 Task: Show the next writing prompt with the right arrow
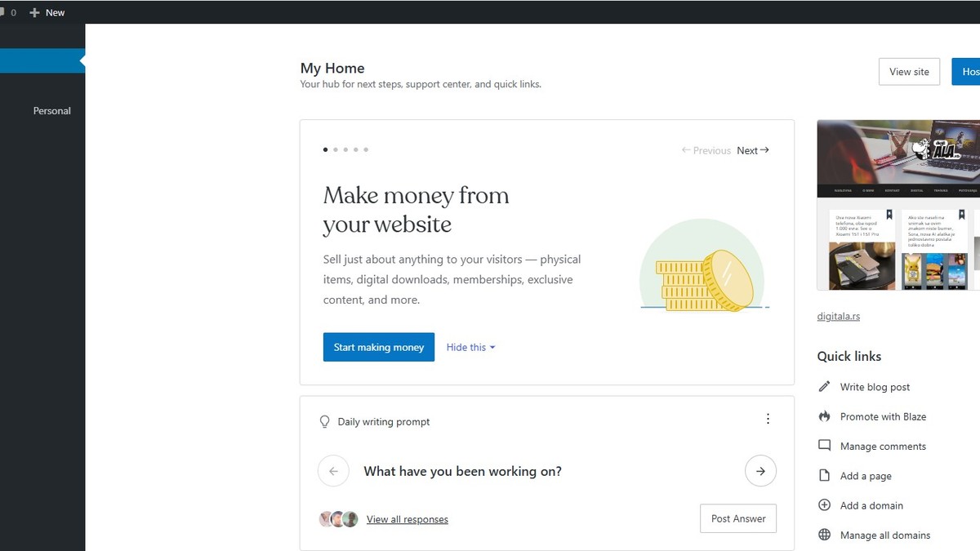coord(760,471)
